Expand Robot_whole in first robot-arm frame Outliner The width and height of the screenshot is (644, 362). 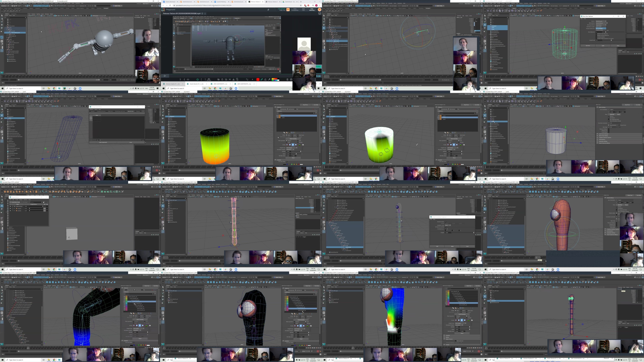[6, 26]
